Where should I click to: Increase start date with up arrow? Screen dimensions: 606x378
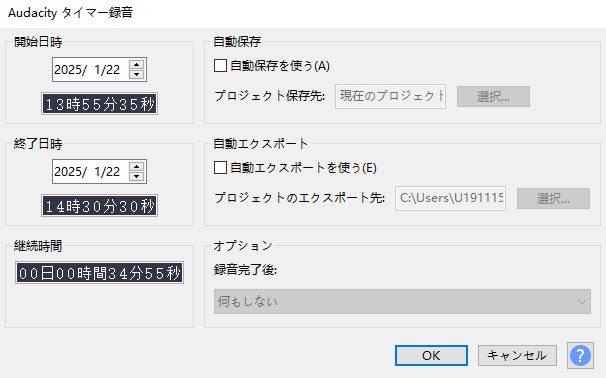pyautogui.click(x=136, y=65)
